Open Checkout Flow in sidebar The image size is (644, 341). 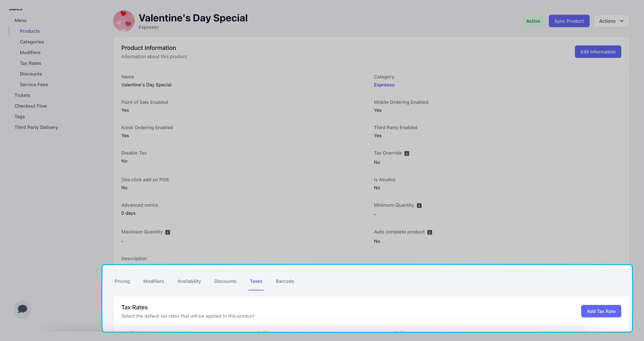click(x=31, y=106)
